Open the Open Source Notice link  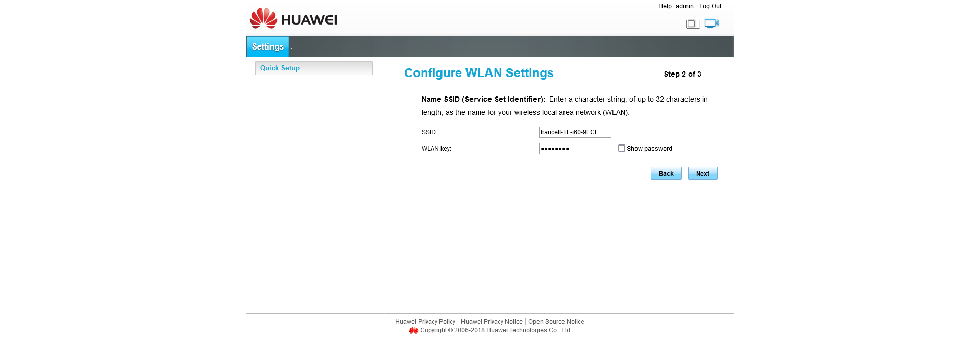point(556,322)
